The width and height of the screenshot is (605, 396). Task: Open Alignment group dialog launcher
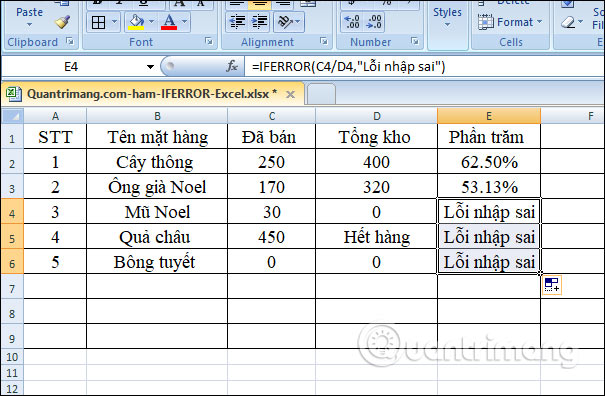click(324, 41)
